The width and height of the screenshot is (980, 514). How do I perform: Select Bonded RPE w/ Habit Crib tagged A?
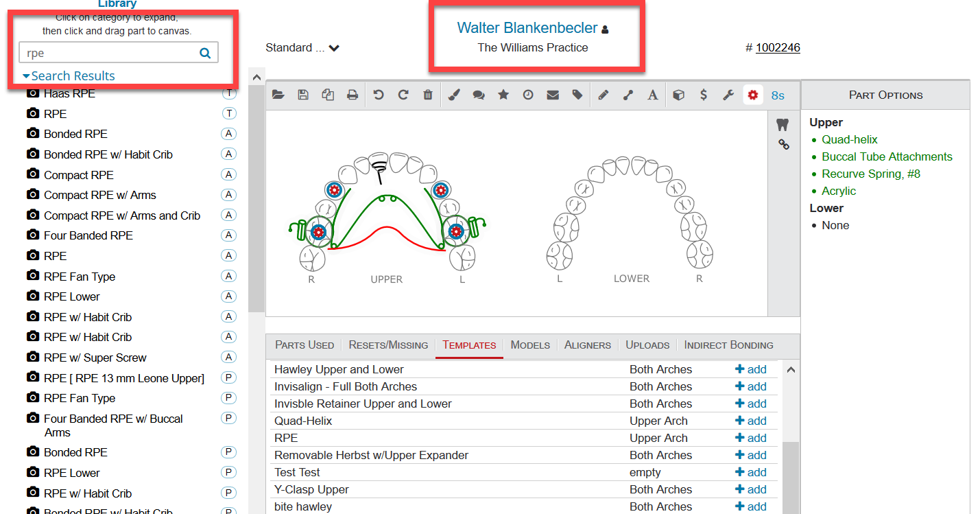(108, 154)
